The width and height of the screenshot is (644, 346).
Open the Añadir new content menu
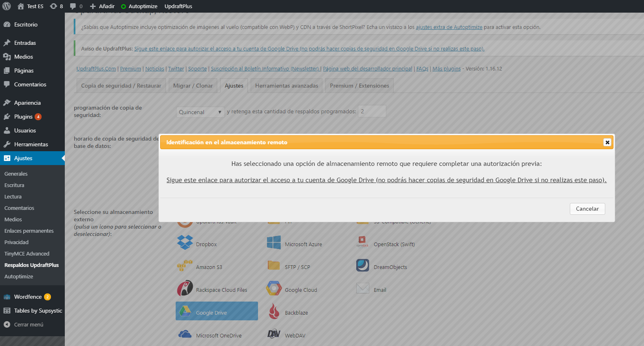[x=102, y=6]
